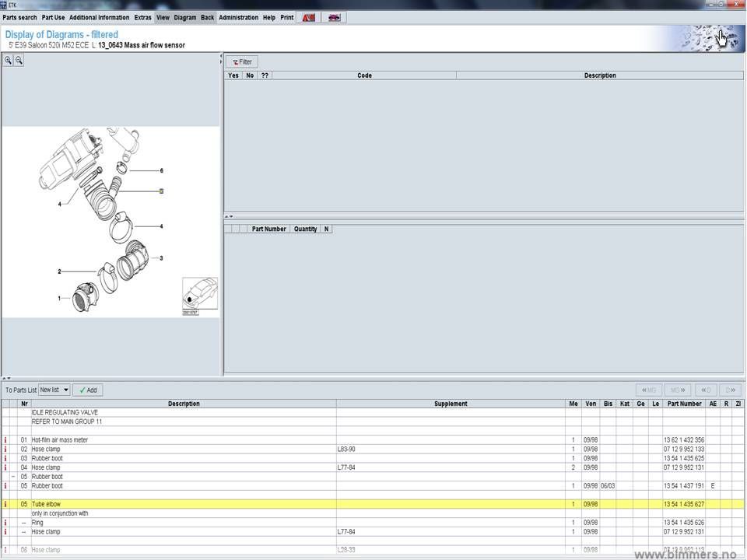The image size is (747, 560).
Task: Open info icon for Hot-film air mass meter
Action: coord(5,440)
